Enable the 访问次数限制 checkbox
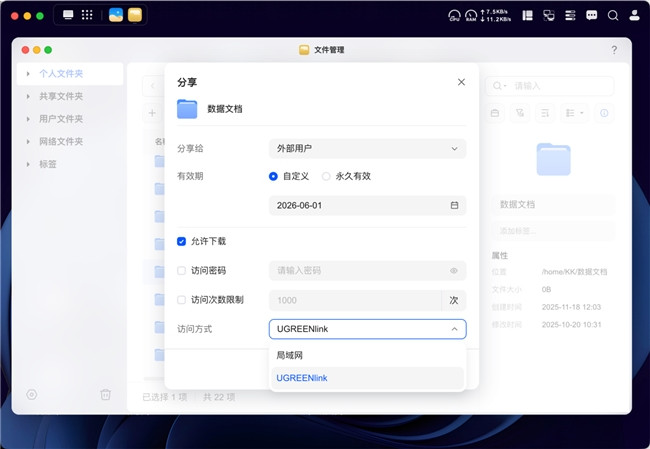This screenshot has height=449, width=650. pyautogui.click(x=182, y=300)
